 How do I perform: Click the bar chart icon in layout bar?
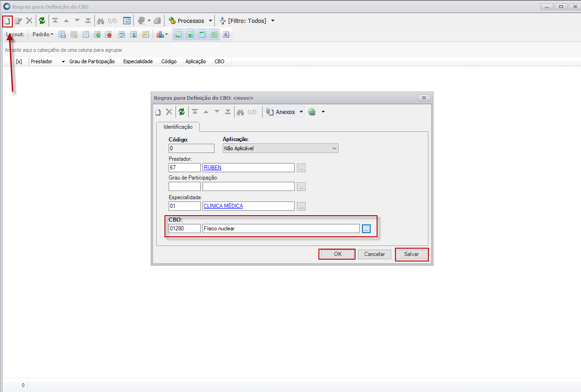tap(160, 34)
